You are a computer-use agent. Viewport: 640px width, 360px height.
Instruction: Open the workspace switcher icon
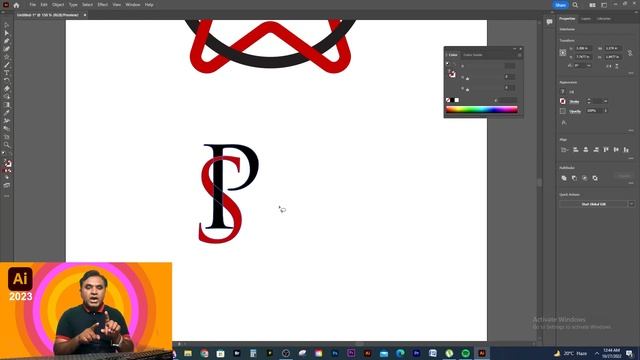(x=604, y=5)
